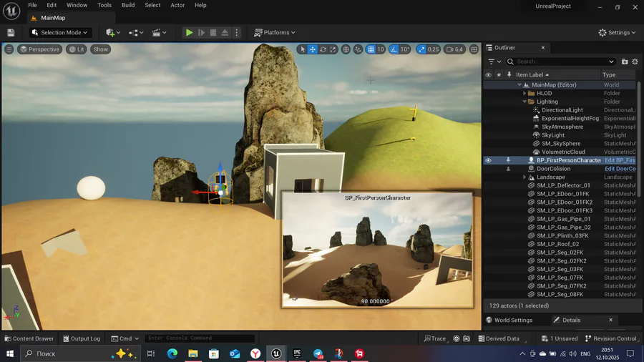Open the viewport hamburger options menu
The width and height of the screenshot is (644, 362).
(9, 49)
